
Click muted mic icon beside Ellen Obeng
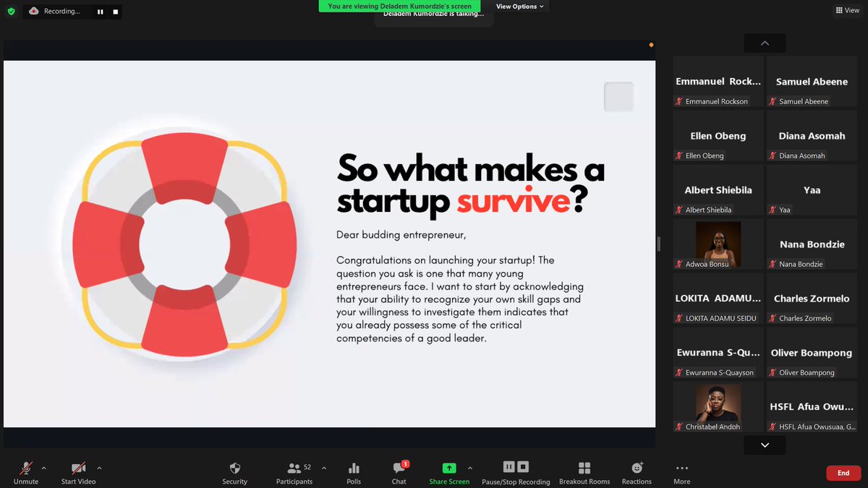[679, 155]
